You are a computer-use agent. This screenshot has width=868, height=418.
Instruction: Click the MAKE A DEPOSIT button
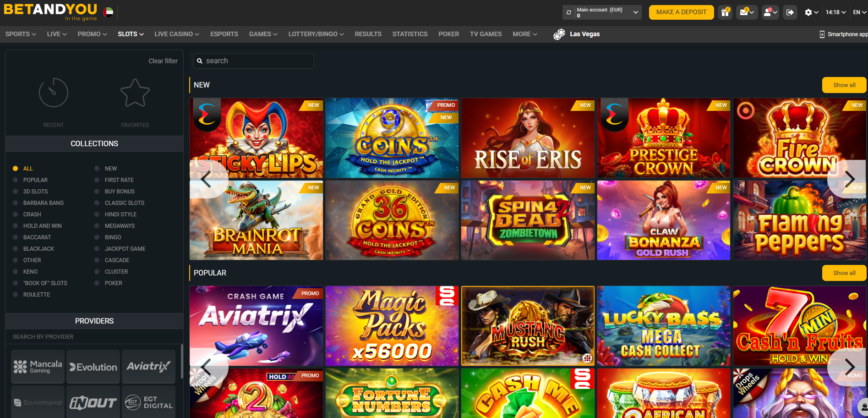[681, 12]
